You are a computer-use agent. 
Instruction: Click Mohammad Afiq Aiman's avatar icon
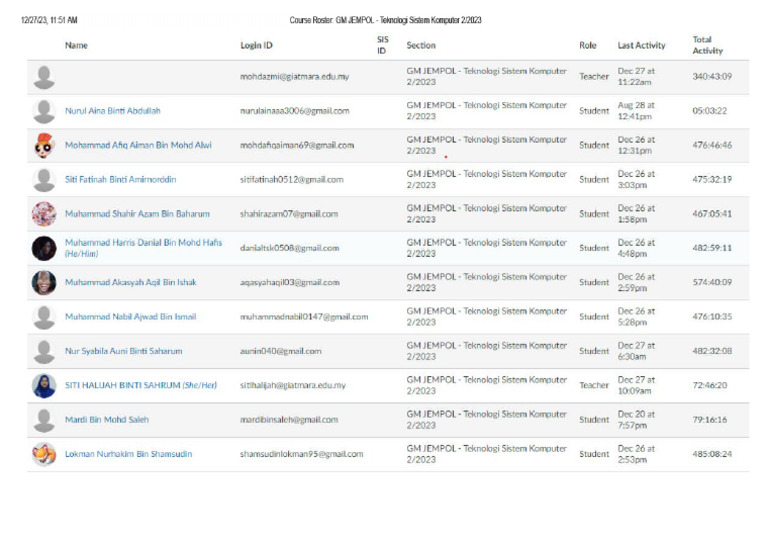click(44, 145)
